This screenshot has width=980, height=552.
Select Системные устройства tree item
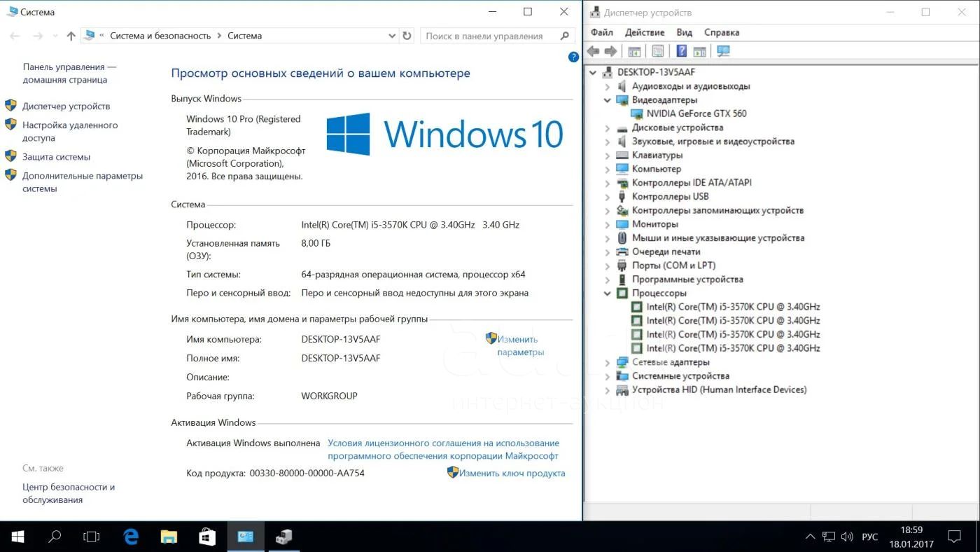click(x=680, y=376)
